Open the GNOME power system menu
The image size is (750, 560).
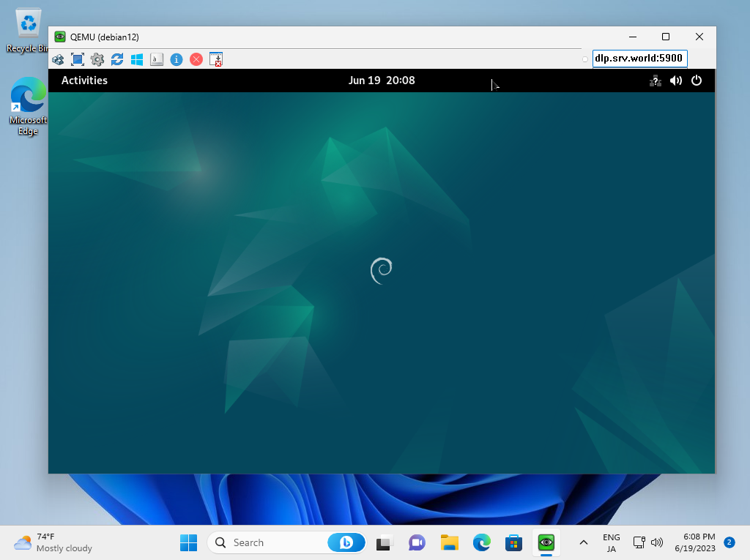coord(697,81)
